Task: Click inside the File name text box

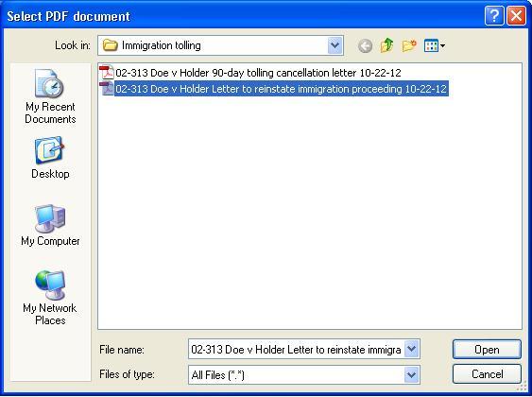Action: pos(296,349)
